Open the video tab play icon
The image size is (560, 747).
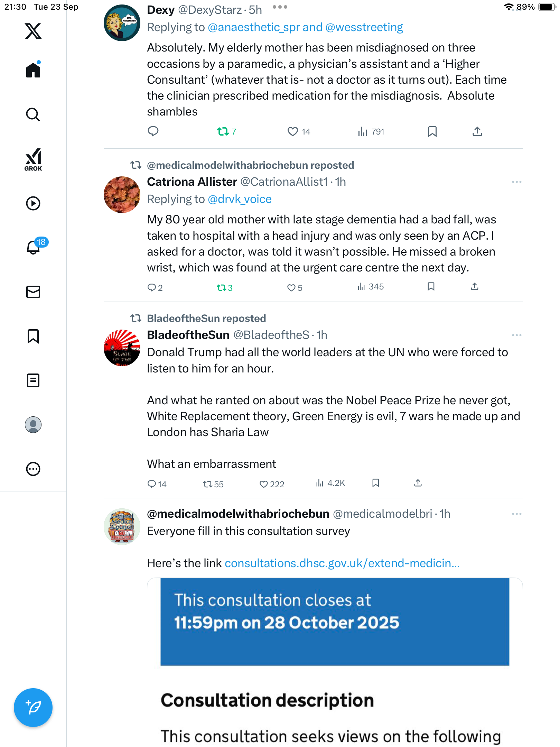[x=33, y=203]
